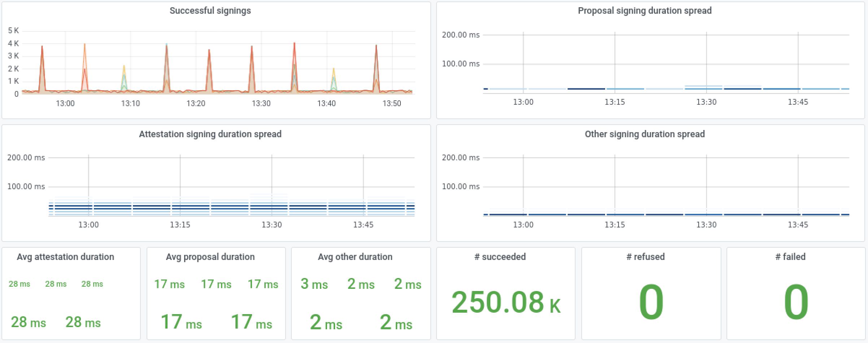The image size is (868, 343).
Task: Click the 13:40 time label in Successful signings
Action: pos(326,104)
